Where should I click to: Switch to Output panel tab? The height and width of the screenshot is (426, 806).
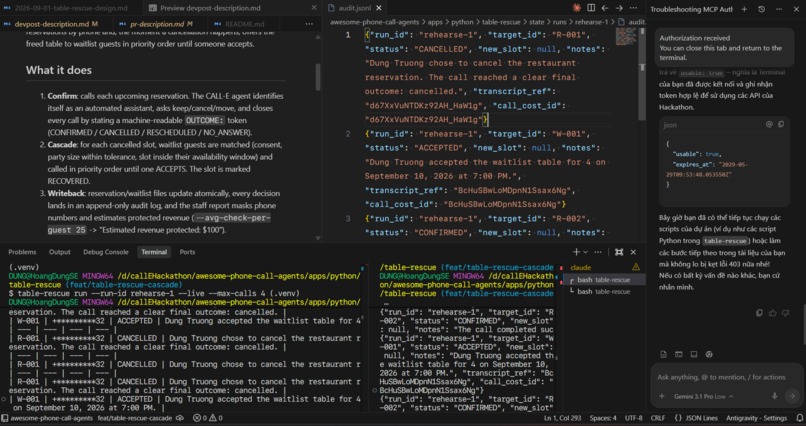pos(60,252)
